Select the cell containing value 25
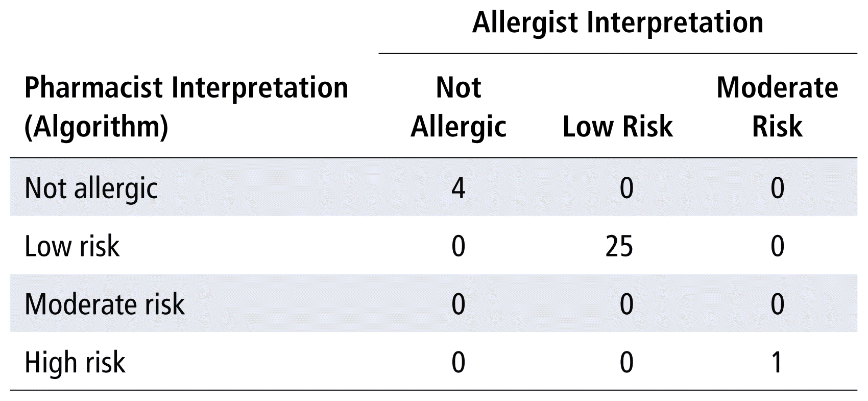The image size is (868, 401). click(619, 246)
